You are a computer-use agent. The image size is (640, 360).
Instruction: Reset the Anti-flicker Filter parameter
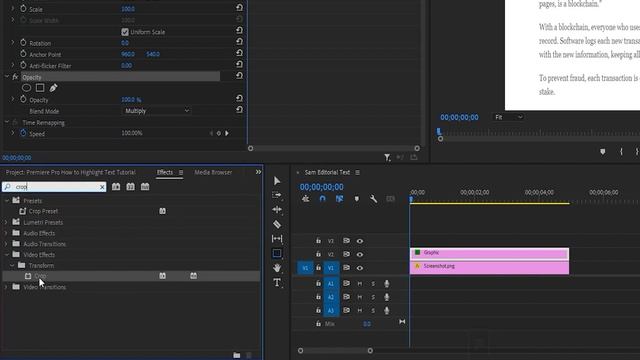239,64
